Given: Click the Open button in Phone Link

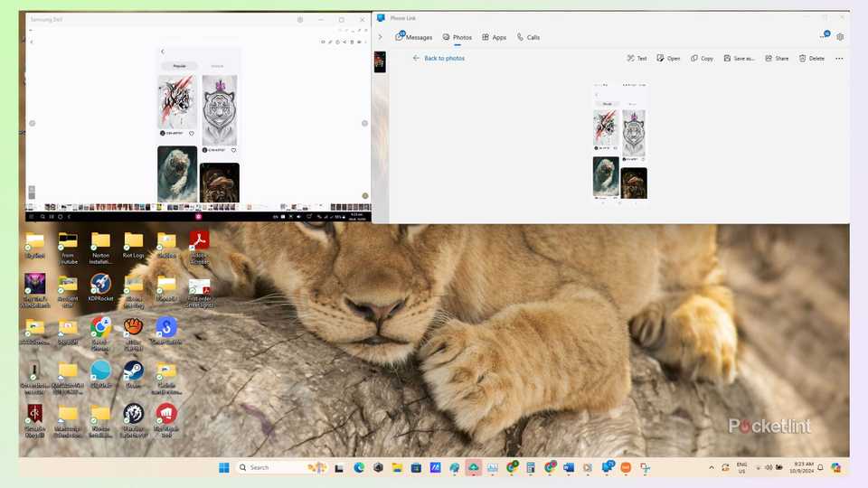Looking at the screenshot, I should click(668, 58).
